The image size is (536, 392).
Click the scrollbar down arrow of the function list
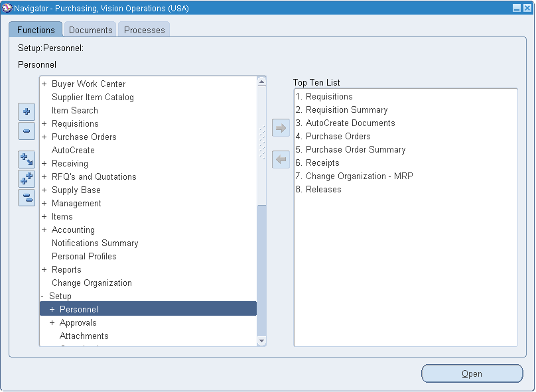click(262, 340)
